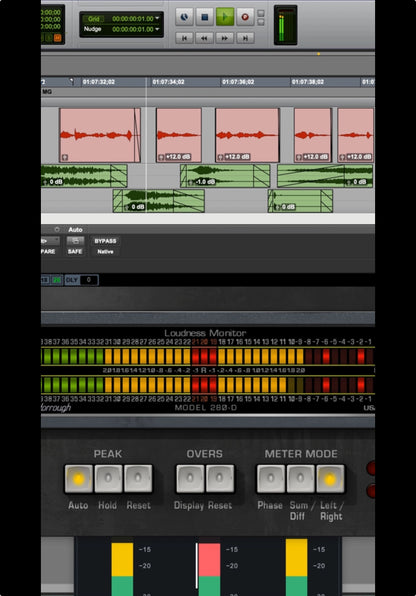Enable Peak Auto mode button
This screenshot has width=416, height=596.
click(78, 479)
